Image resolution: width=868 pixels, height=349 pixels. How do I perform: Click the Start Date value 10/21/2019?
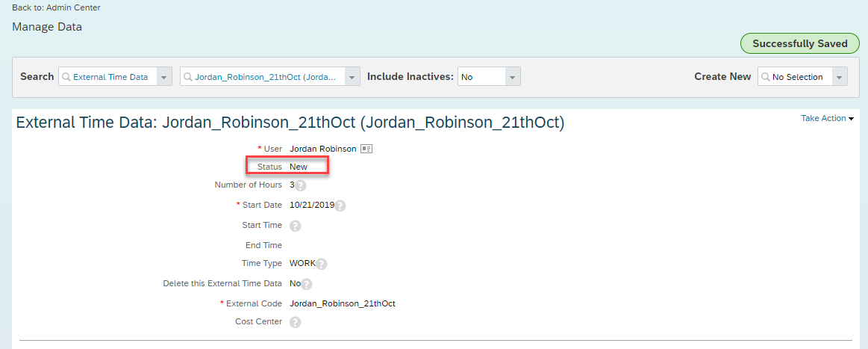pos(312,205)
